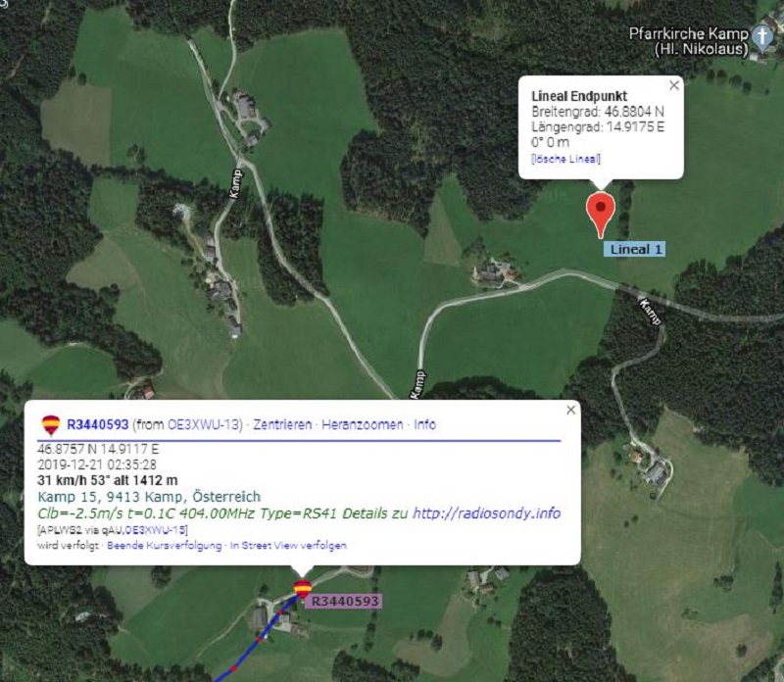Click In Street View verfolgen link

tap(288, 546)
